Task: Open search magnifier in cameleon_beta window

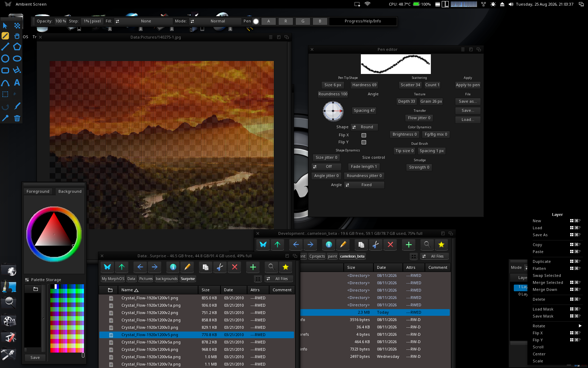Action: pos(427,245)
